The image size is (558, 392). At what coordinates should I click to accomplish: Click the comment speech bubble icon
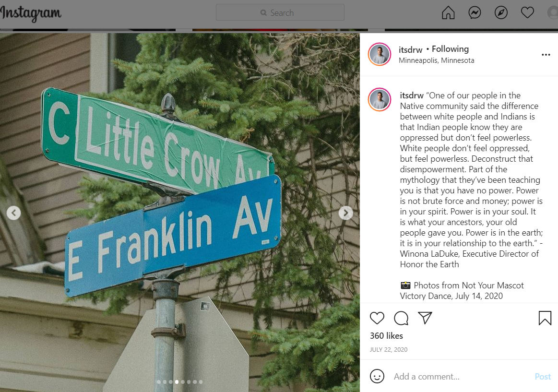401,318
